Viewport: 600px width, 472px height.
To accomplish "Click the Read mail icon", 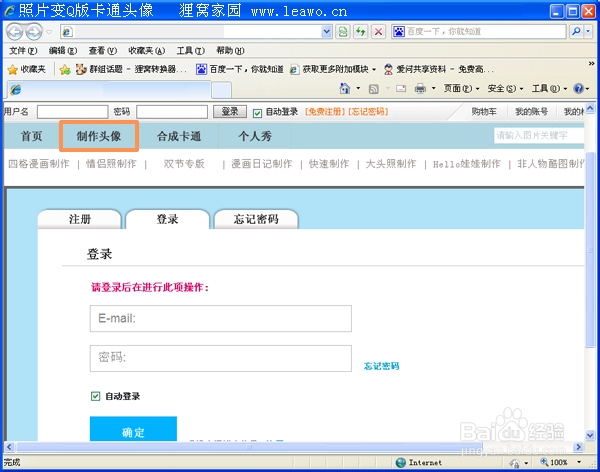I will (x=401, y=89).
